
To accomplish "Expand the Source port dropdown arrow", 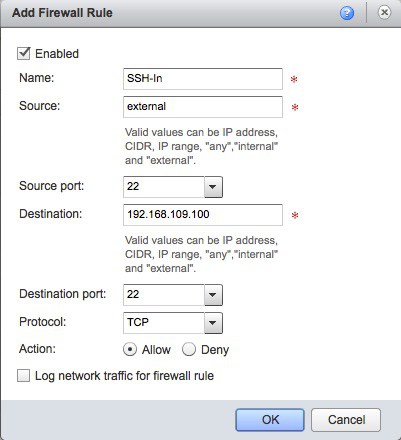I will pos(213,187).
